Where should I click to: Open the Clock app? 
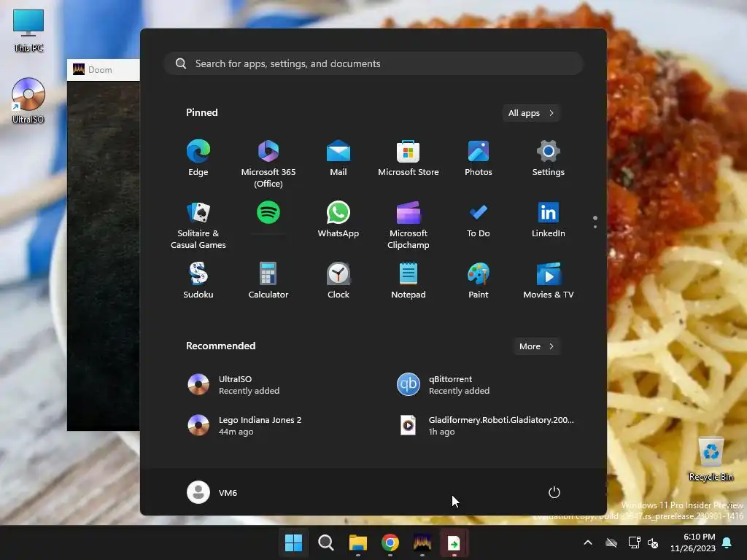point(338,281)
